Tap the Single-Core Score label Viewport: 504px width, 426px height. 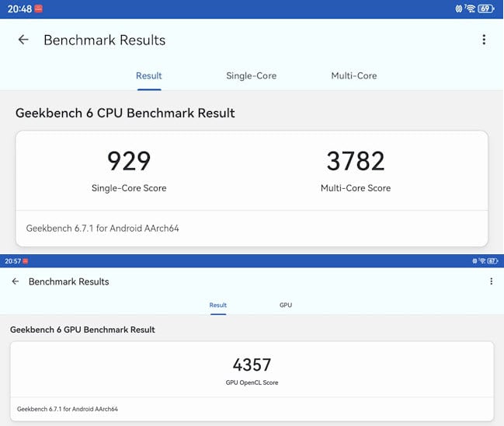point(129,188)
